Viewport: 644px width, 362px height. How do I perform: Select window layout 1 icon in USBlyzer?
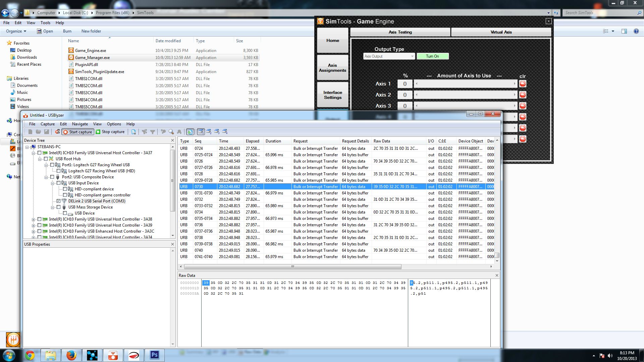[x=201, y=132]
